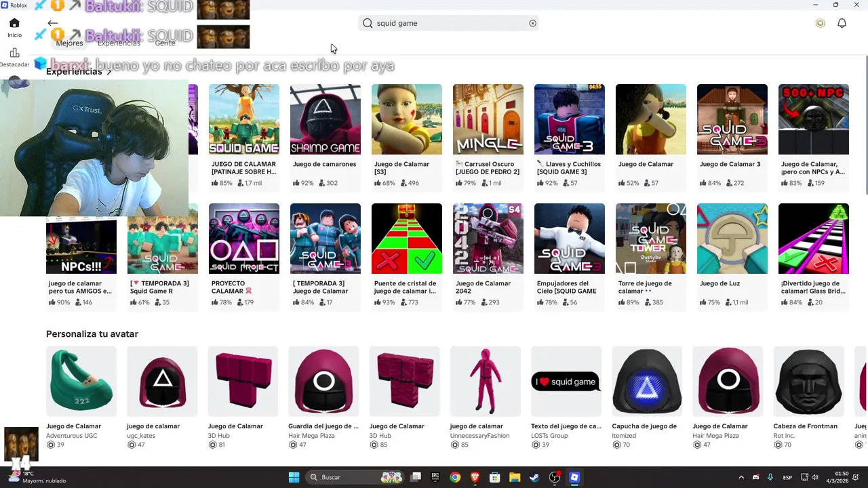Change the ESP keyboard language
The height and width of the screenshot is (488, 868).
787,477
